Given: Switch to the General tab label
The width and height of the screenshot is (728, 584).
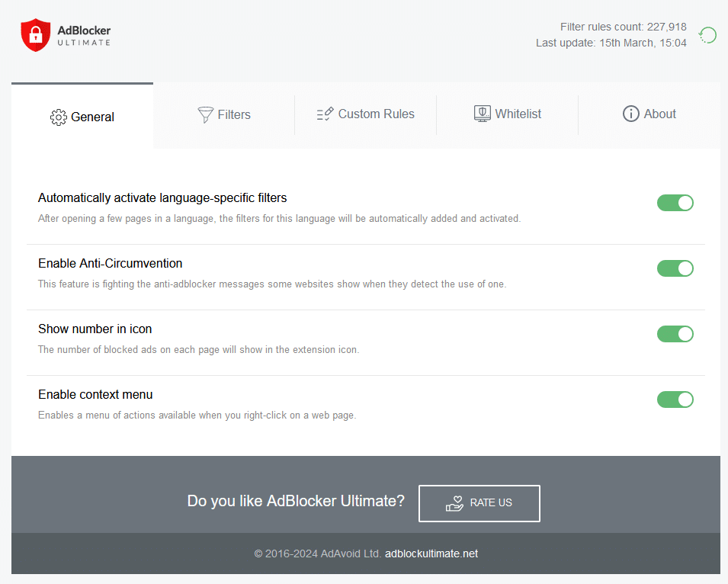Looking at the screenshot, I should (x=92, y=117).
